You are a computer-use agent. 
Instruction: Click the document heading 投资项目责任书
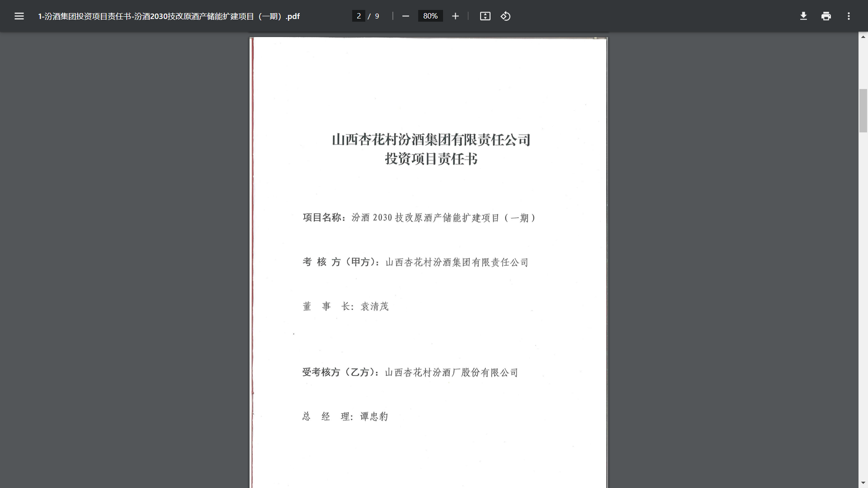pyautogui.click(x=431, y=159)
